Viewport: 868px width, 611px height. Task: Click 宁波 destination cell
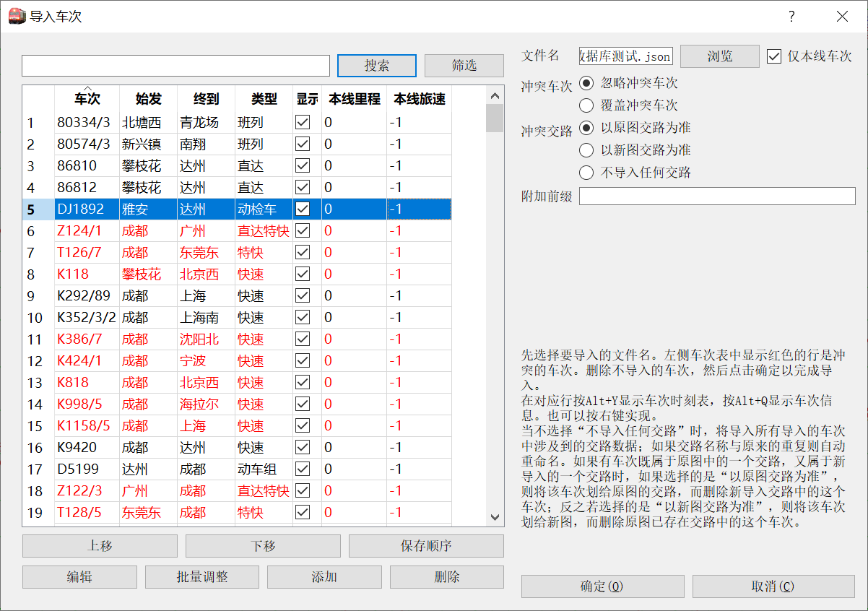(207, 361)
